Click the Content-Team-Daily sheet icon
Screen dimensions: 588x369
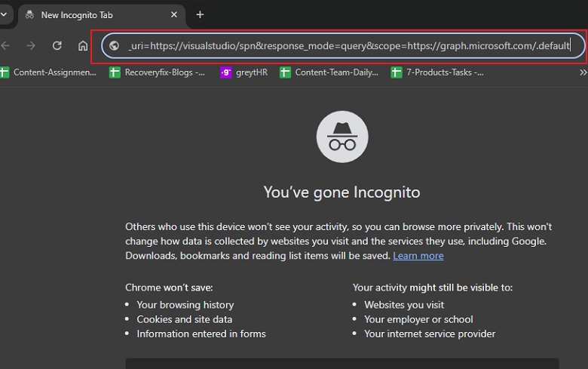285,72
